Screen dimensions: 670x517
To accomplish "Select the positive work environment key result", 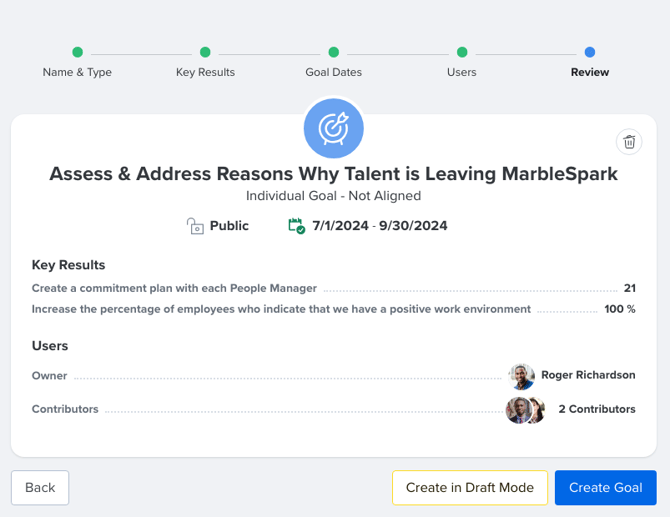I will [x=281, y=309].
